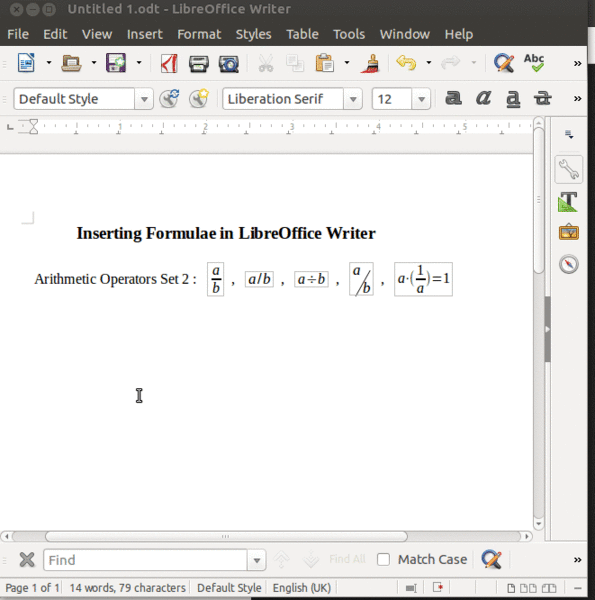Open the Tools menu
The width and height of the screenshot is (595, 600).
[x=349, y=34]
